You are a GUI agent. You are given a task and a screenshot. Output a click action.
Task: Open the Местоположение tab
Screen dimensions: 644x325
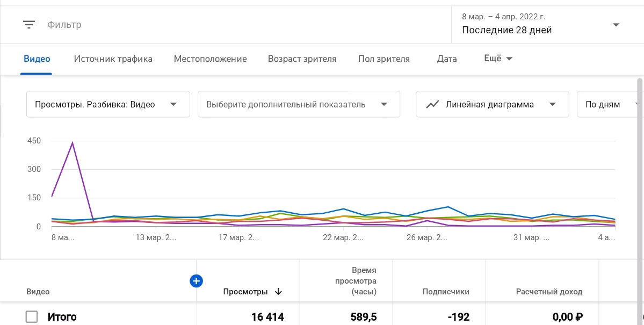tap(210, 59)
